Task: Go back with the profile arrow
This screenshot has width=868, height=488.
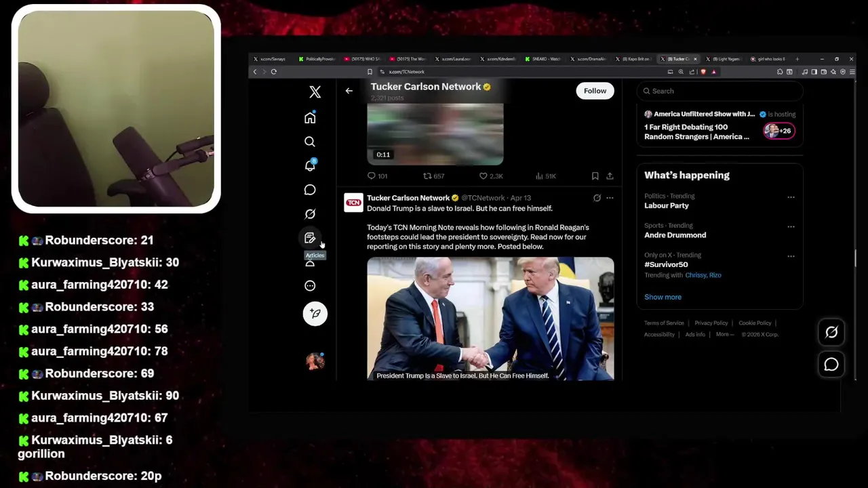Action: click(349, 91)
